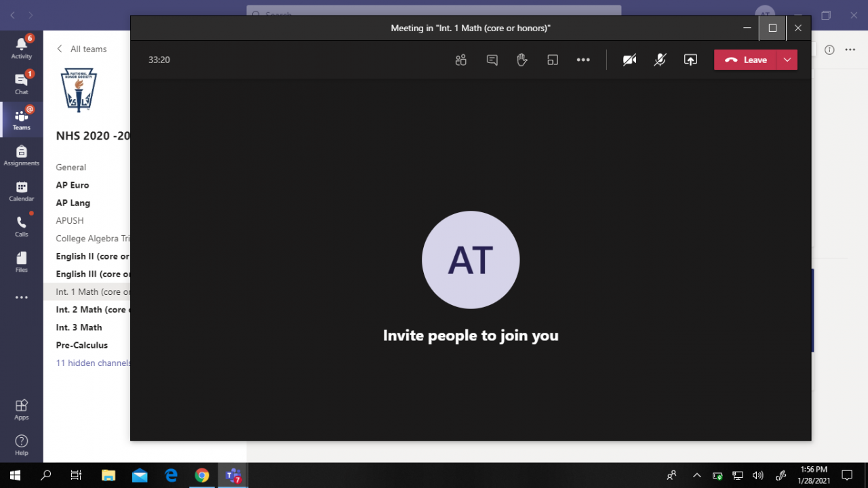This screenshot has width=868, height=488.
Task: Click the meeting duration timer
Action: coord(159,60)
